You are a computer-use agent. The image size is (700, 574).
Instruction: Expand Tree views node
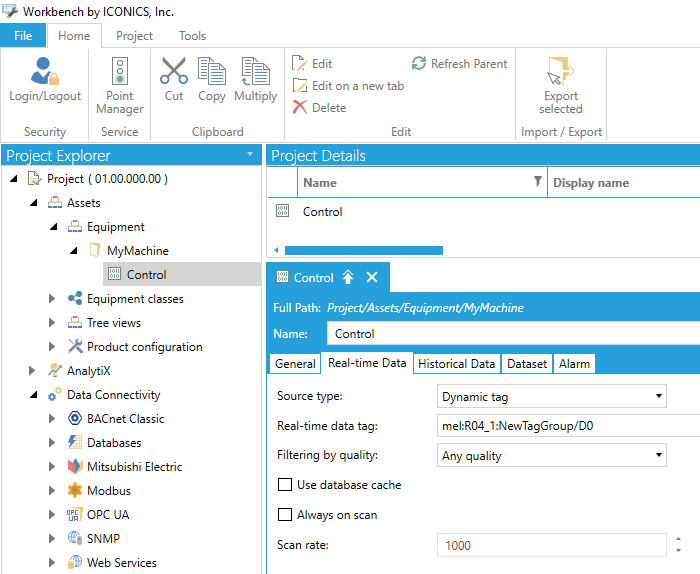point(52,323)
